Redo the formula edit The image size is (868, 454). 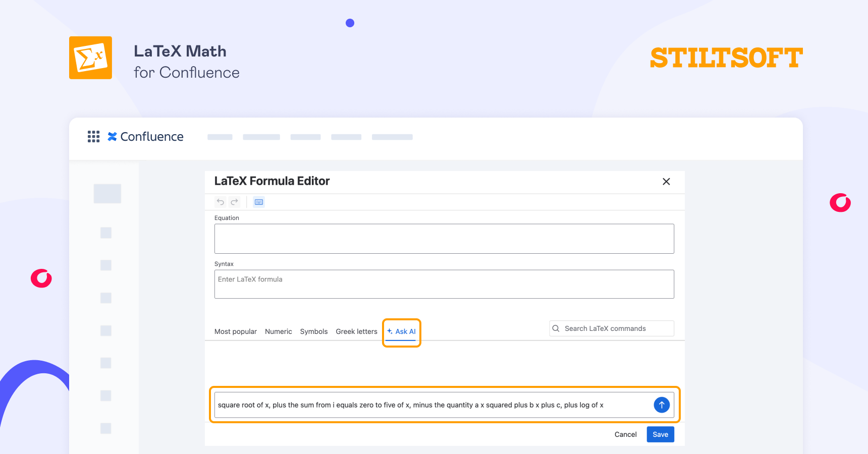pos(234,202)
